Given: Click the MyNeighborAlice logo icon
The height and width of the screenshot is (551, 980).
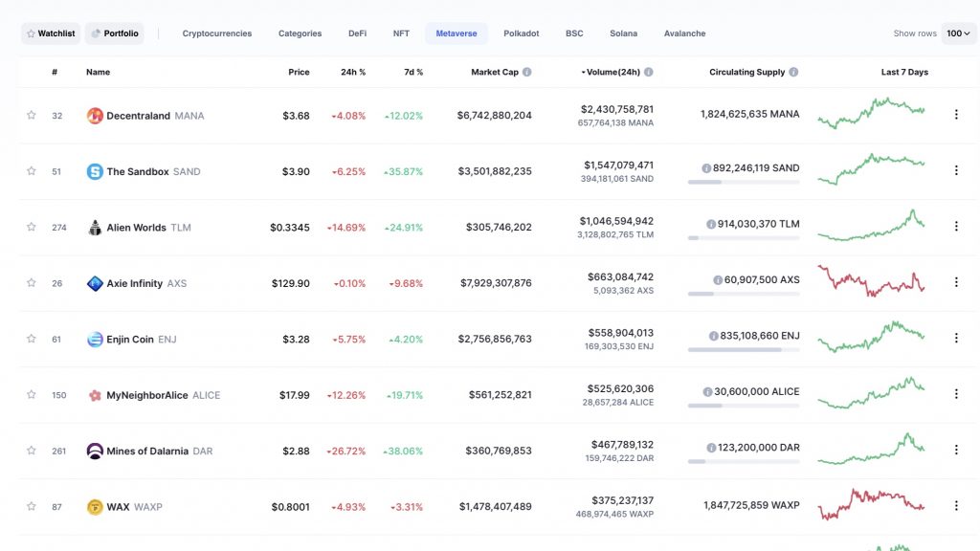Looking at the screenshot, I should point(95,395).
